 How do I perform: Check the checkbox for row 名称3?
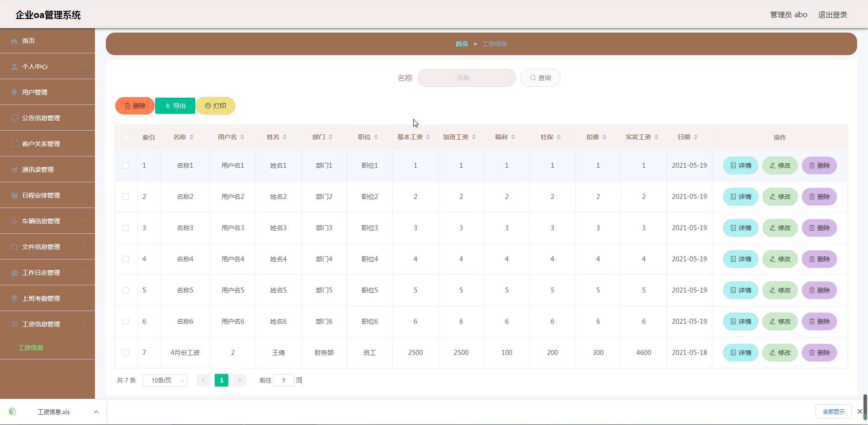pos(126,228)
